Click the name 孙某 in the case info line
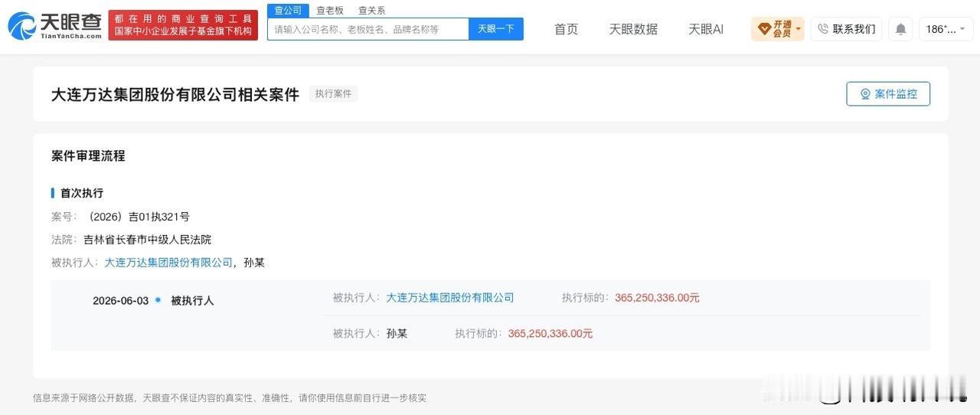 [254, 263]
